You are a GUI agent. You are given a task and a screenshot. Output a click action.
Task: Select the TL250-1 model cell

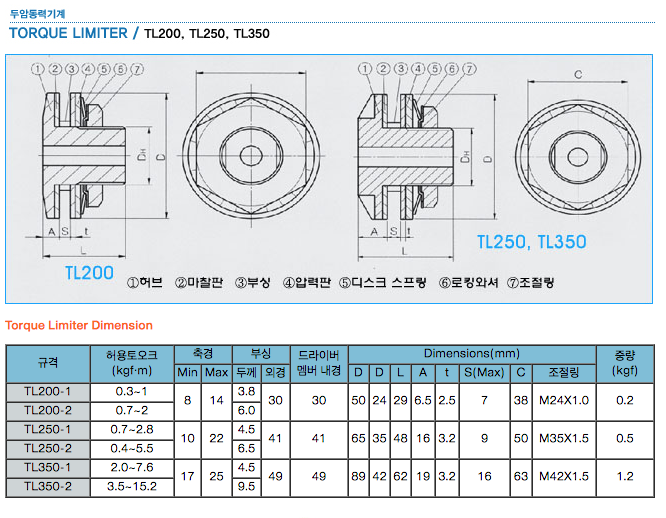tap(48, 429)
